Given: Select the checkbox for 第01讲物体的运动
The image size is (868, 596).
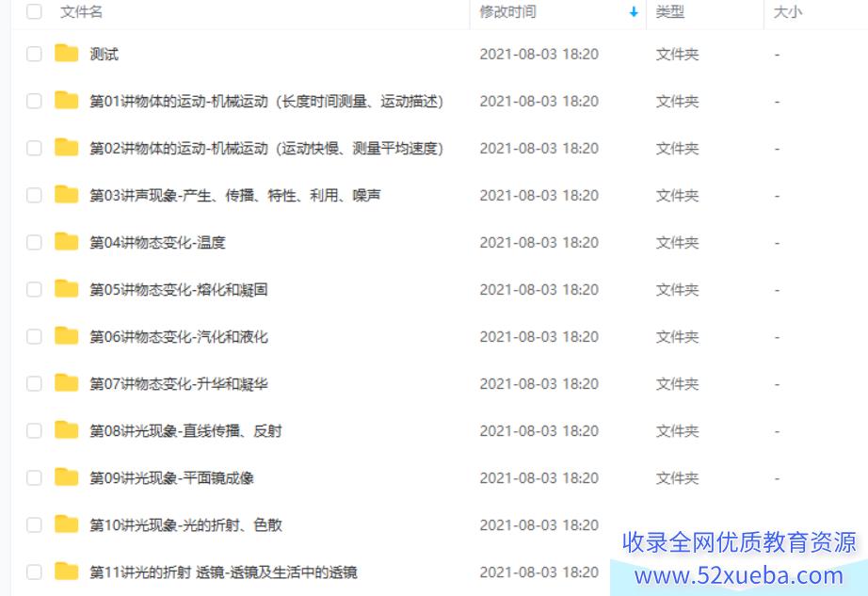Looking at the screenshot, I should (x=34, y=102).
